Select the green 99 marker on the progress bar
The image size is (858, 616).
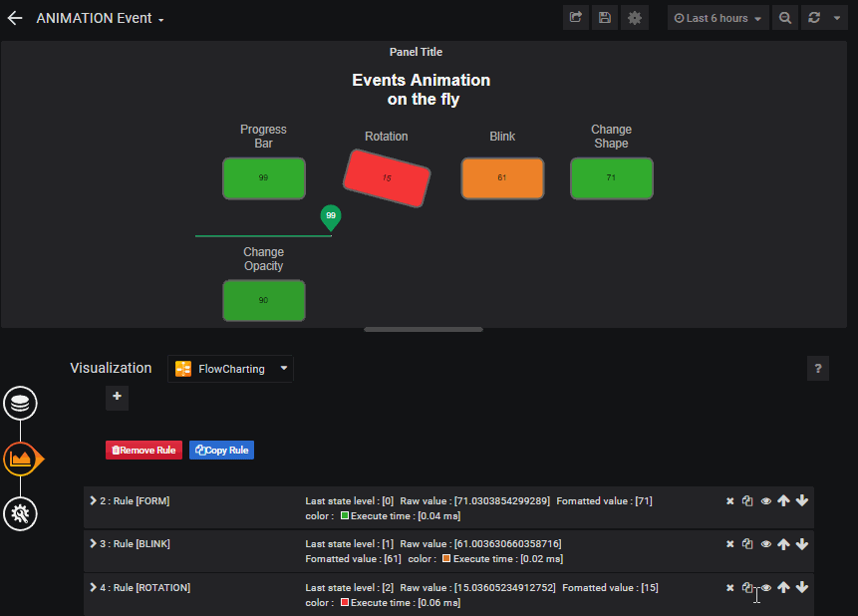(330, 215)
